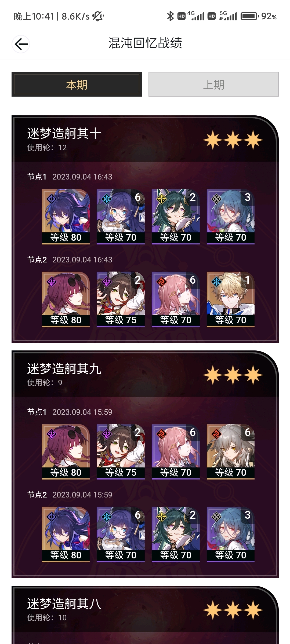Tap the battery icon in status bar

click(249, 16)
